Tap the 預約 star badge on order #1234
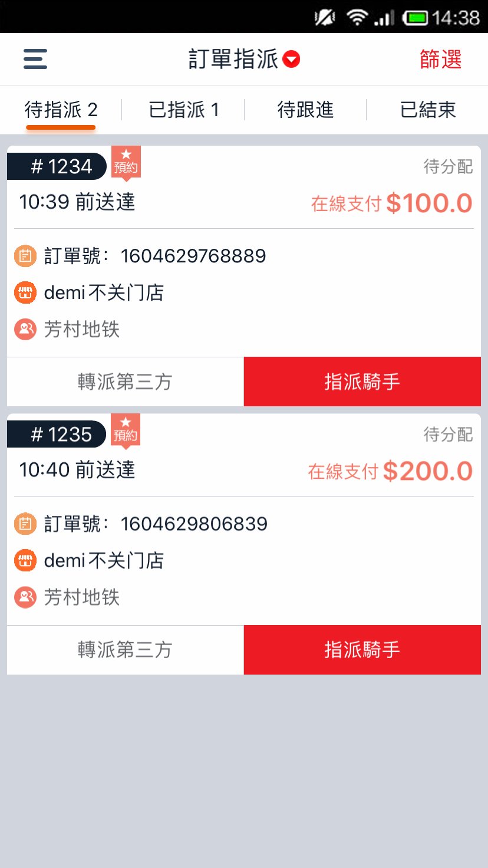The image size is (488, 868). pos(126,162)
